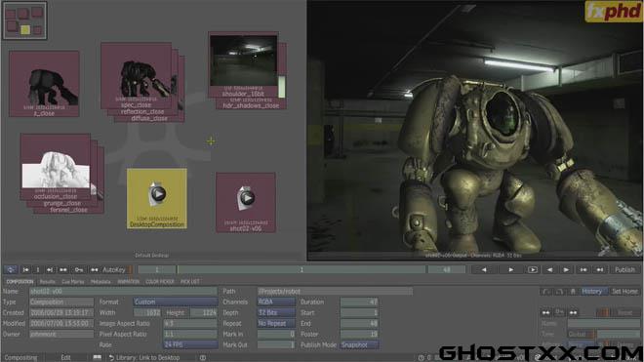644x362 pixels.
Task: Click the Path field showing /Projects/robot
Action: [335, 292]
